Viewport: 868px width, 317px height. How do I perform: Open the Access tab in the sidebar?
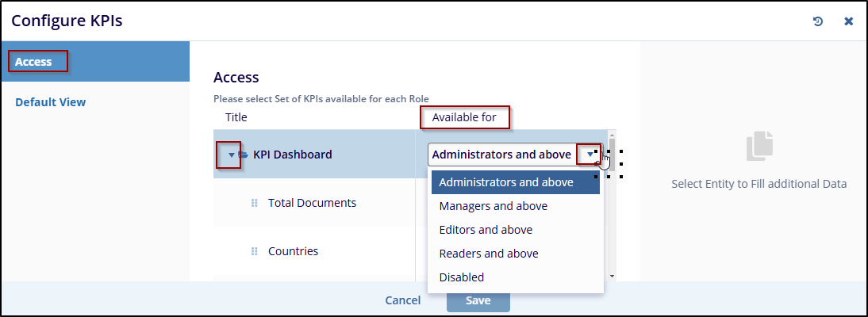[34, 62]
